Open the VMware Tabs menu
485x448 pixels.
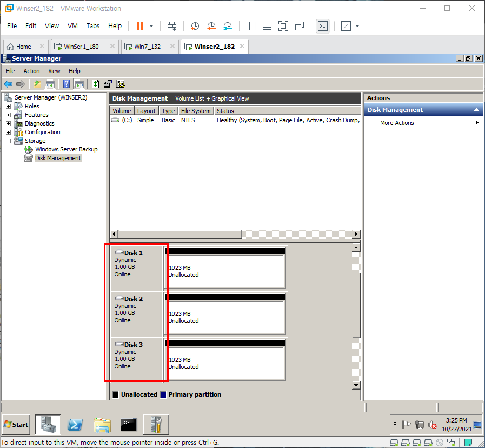pyautogui.click(x=93, y=26)
